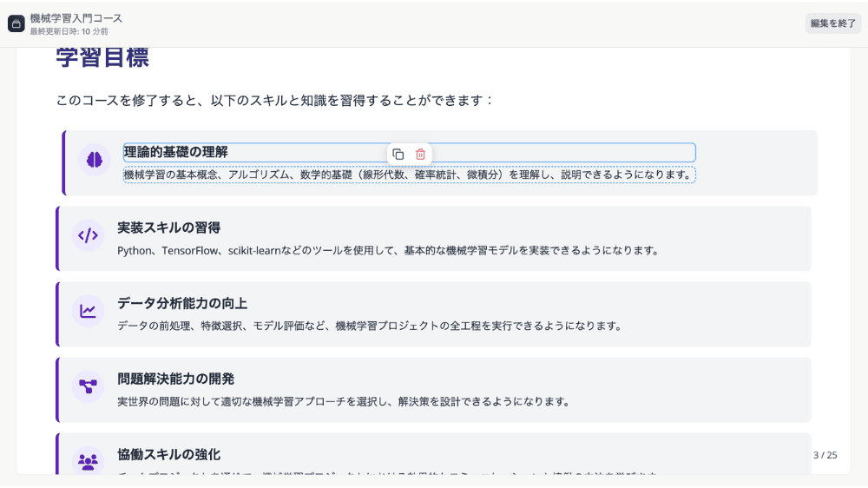Click the 学習目標 slide heading
868x488 pixels.
(x=102, y=57)
